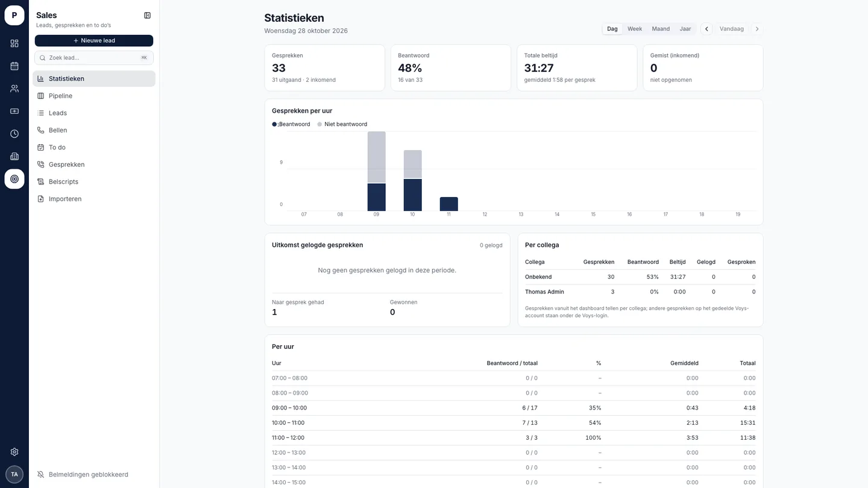Click the muted bell icon beside Belmeldingen geblokkeerd
Viewport: 868px width, 488px height.
41,474
